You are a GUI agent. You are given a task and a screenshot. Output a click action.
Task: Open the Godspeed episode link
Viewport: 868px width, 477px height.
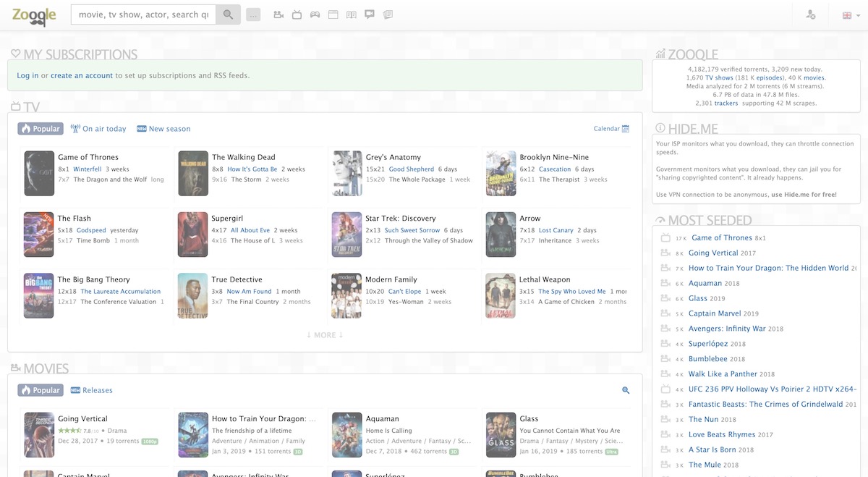[91, 230]
